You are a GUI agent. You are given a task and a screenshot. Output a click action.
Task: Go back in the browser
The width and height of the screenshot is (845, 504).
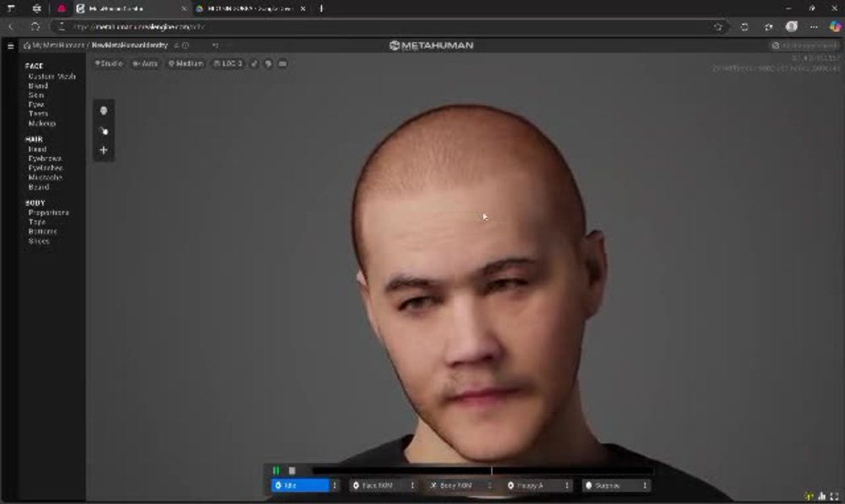click(x=11, y=26)
